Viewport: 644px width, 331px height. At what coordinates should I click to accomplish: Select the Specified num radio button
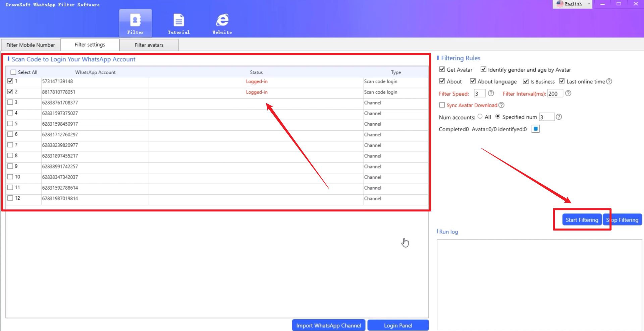tap(498, 117)
